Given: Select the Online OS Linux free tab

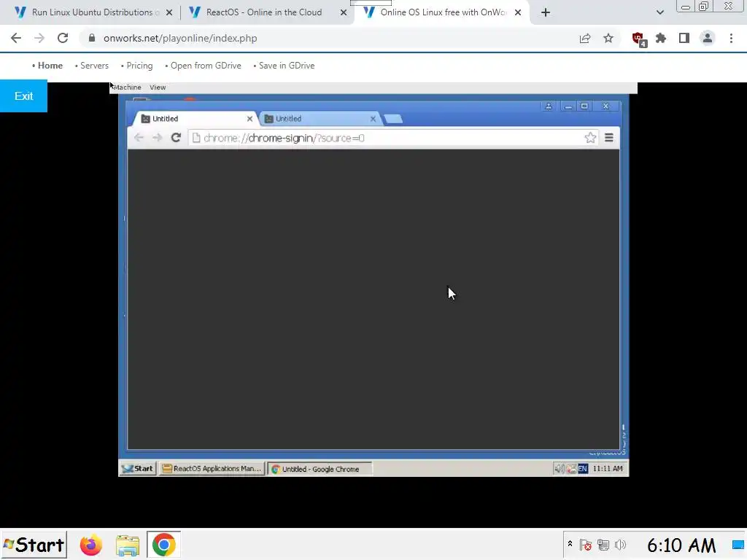Looking at the screenshot, I should [x=443, y=12].
